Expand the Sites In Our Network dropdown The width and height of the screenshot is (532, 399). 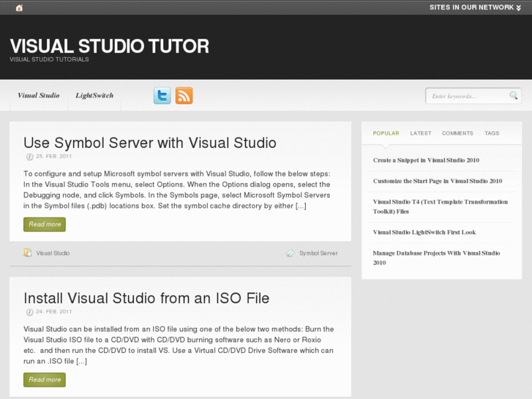click(x=476, y=7)
